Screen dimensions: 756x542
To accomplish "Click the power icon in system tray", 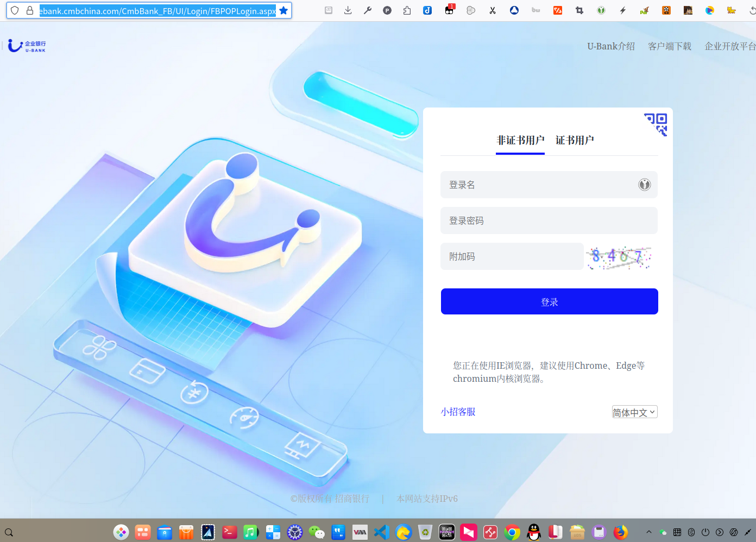I will click(x=705, y=532).
